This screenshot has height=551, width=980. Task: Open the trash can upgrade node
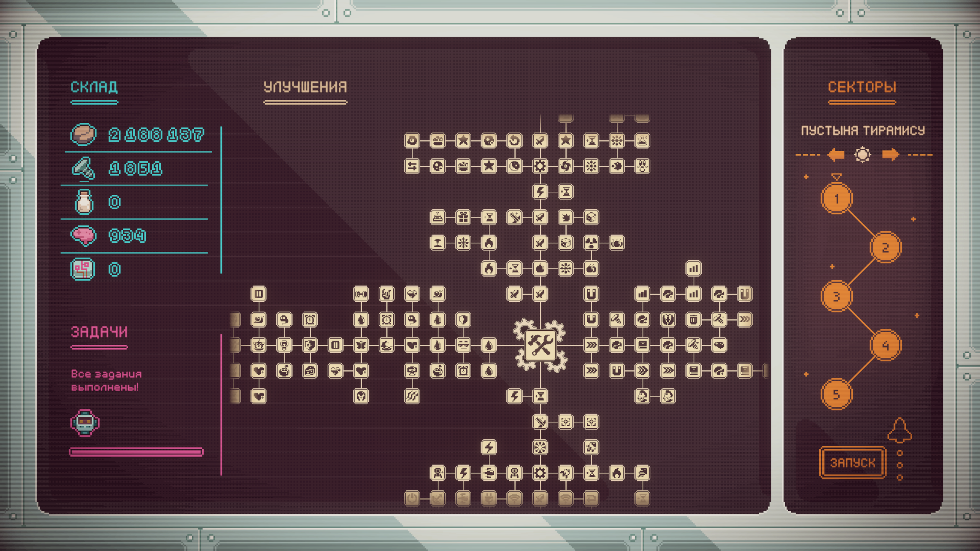click(x=693, y=320)
